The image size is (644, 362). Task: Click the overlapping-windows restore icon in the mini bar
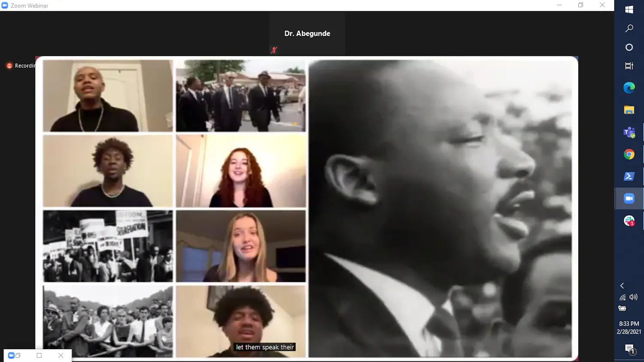[x=18, y=355]
